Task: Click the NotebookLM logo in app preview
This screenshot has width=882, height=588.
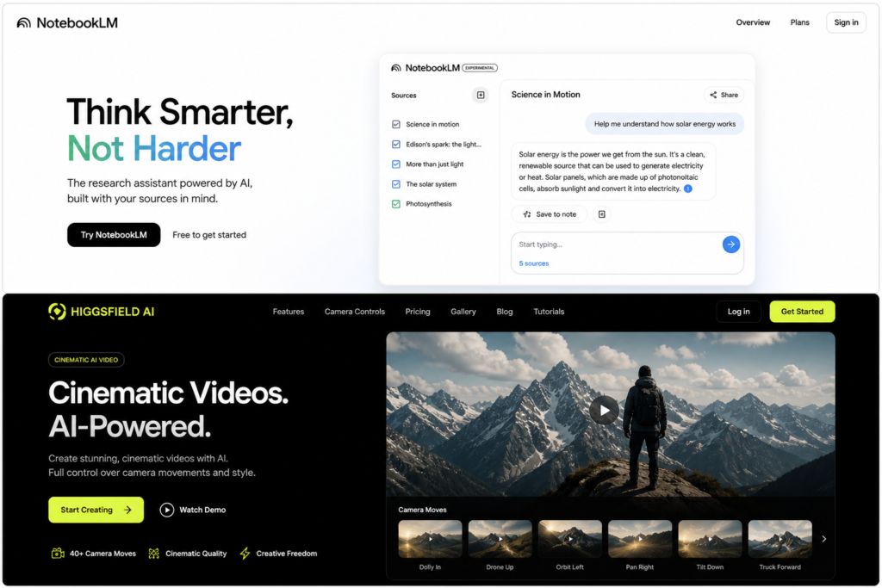Action: click(425, 68)
